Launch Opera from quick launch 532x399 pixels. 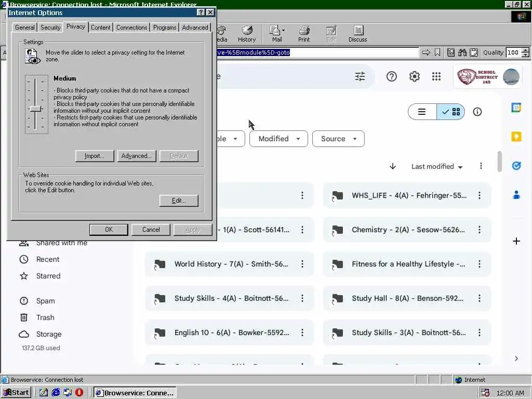pos(79,393)
